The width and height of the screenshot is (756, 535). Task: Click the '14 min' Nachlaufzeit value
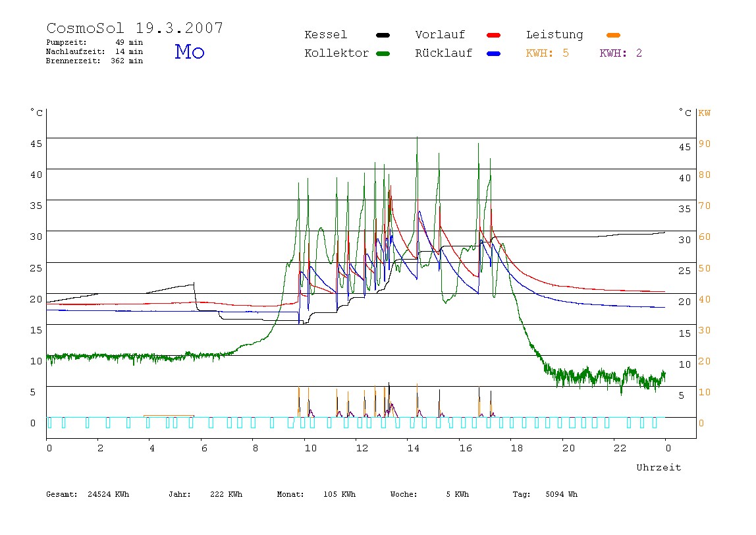[129, 51]
